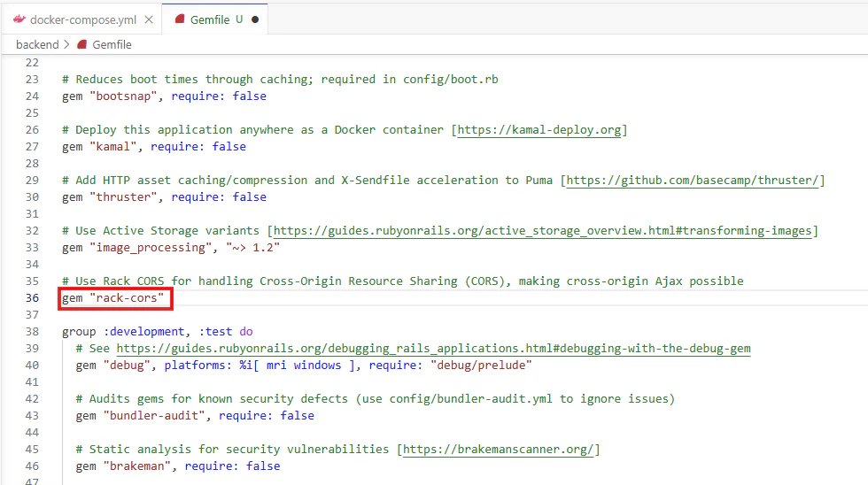868x485 pixels.
Task: Click the gem "thruster" text
Action: pyautogui.click(x=110, y=196)
